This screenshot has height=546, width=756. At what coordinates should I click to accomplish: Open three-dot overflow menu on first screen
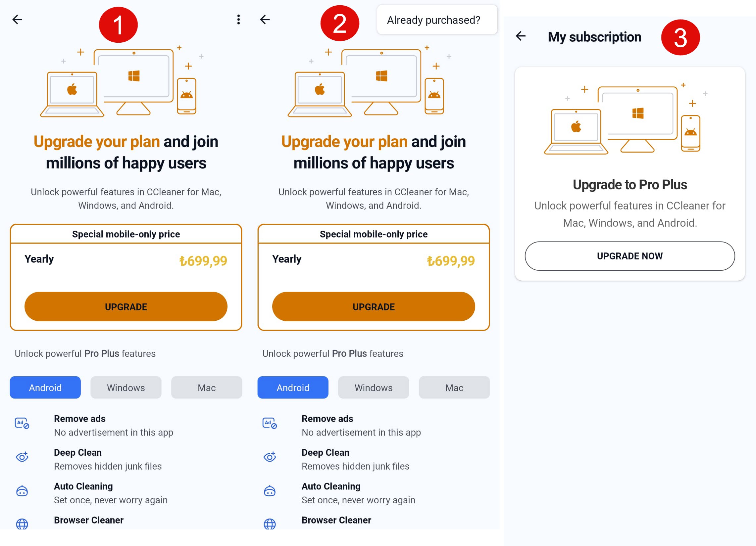point(238,20)
